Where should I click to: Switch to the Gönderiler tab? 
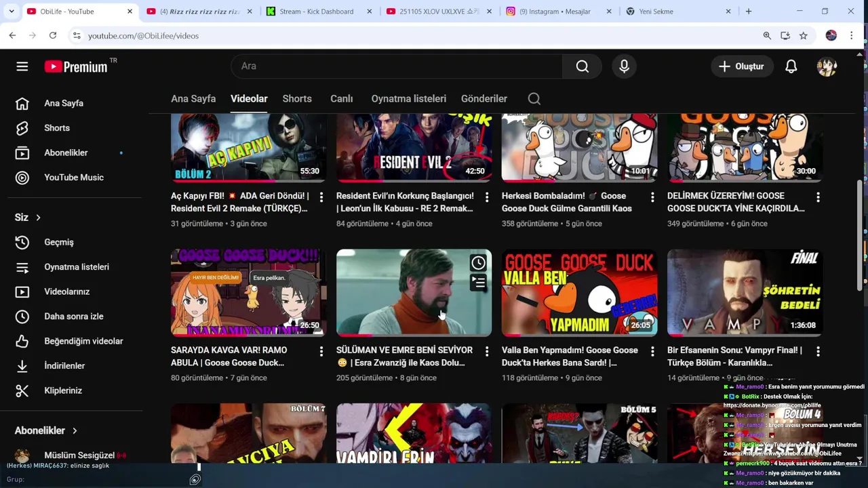point(484,98)
